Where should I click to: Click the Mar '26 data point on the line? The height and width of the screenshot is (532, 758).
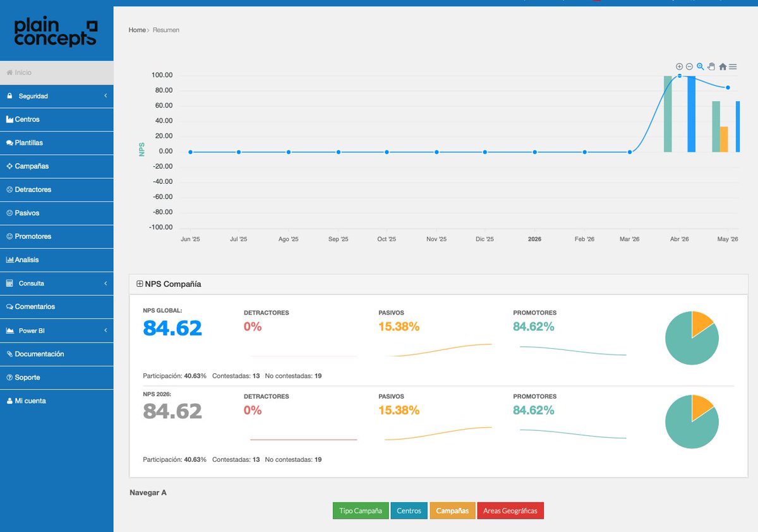click(630, 152)
